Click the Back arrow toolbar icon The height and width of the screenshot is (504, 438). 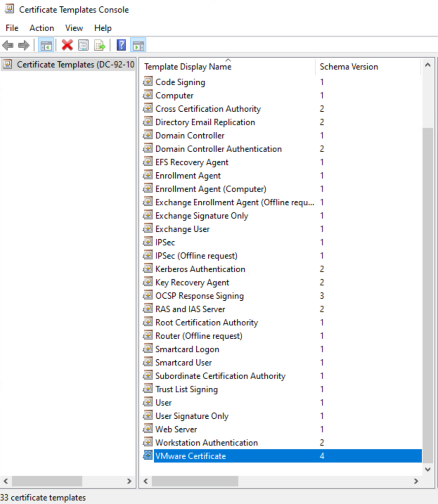pyautogui.click(x=8, y=46)
